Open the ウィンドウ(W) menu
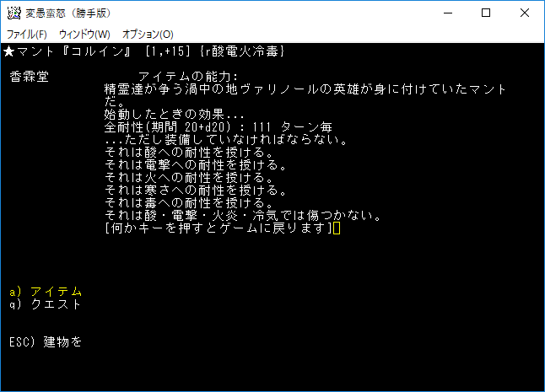The image size is (545, 392). click(x=84, y=35)
